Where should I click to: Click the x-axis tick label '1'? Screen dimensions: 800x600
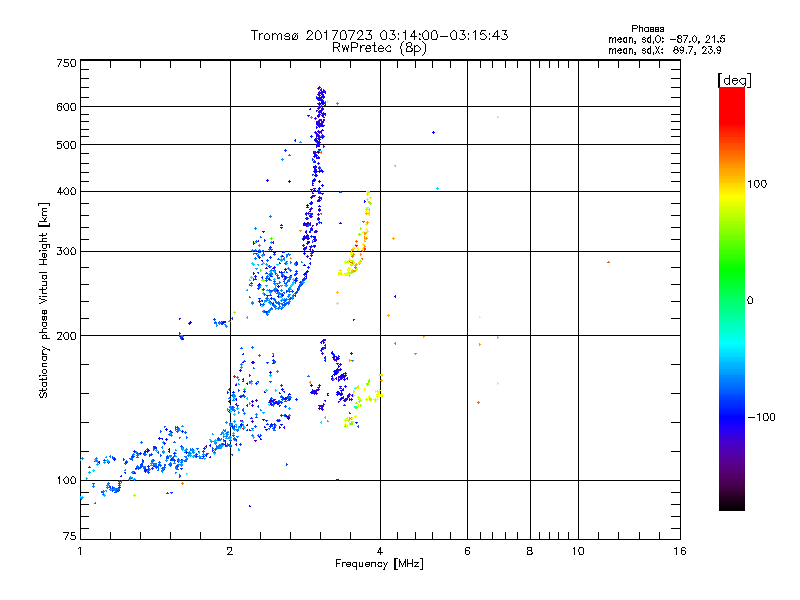point(80,551)
